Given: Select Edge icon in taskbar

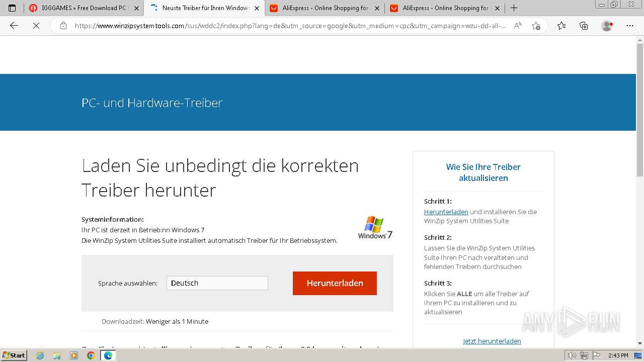Looking at the screenshot, I should coord(108,355).
